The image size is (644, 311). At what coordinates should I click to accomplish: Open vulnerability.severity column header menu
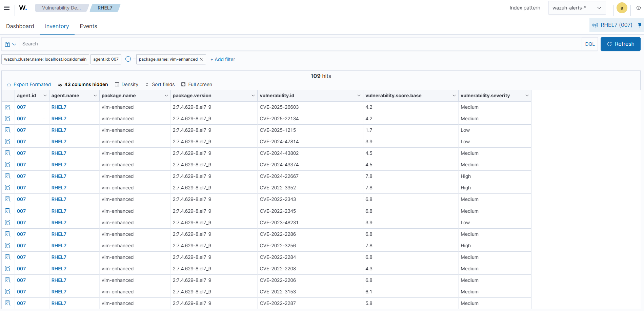527,96
